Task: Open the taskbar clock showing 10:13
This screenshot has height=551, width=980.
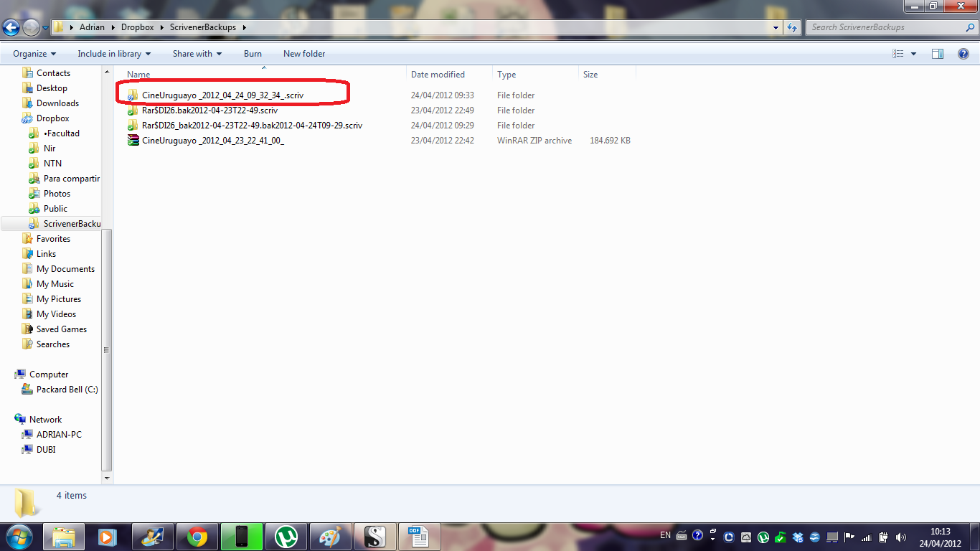Action: pyautogui.click(x=941, y=537)
